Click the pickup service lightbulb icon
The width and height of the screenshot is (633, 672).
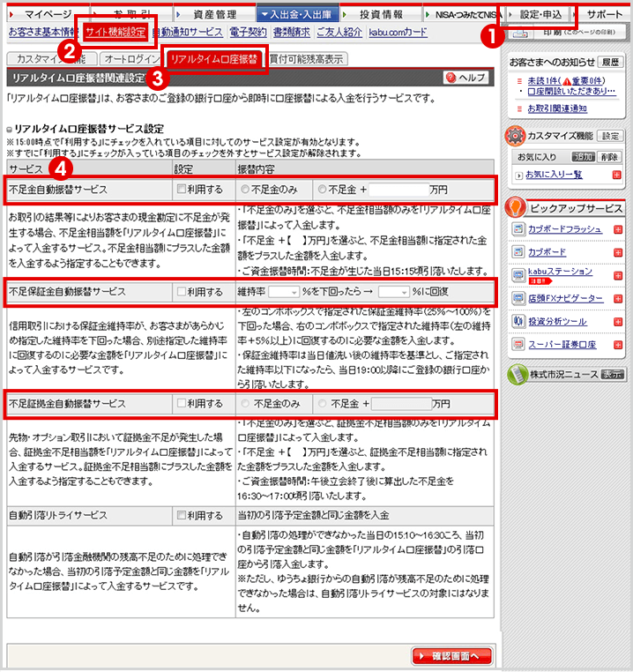[515, 208]
